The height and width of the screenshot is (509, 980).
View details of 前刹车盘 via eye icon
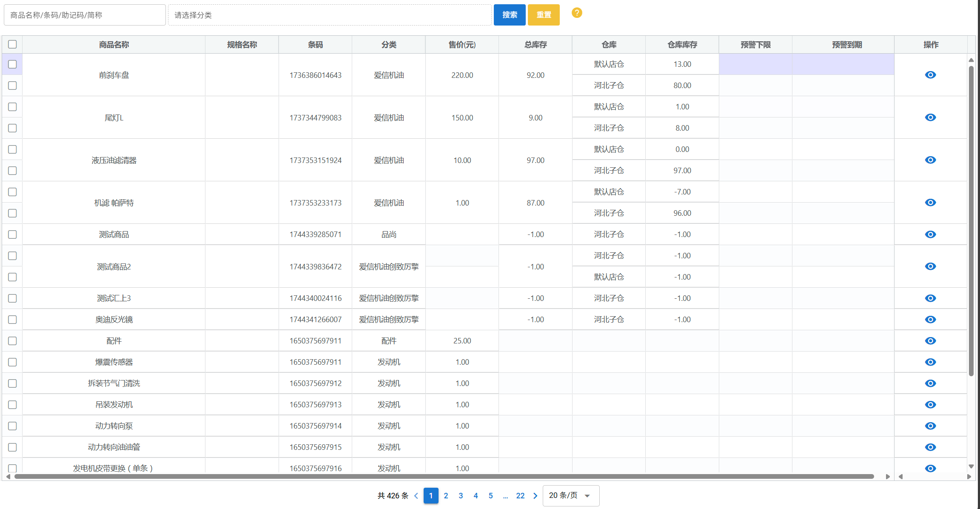coord(930,75)
